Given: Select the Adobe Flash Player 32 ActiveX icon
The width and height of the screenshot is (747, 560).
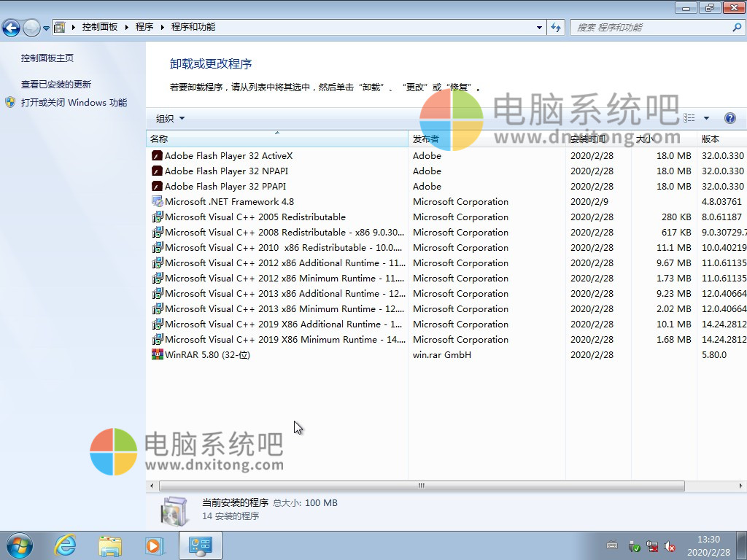Looking at the screenshot, I should coord(158,156).
